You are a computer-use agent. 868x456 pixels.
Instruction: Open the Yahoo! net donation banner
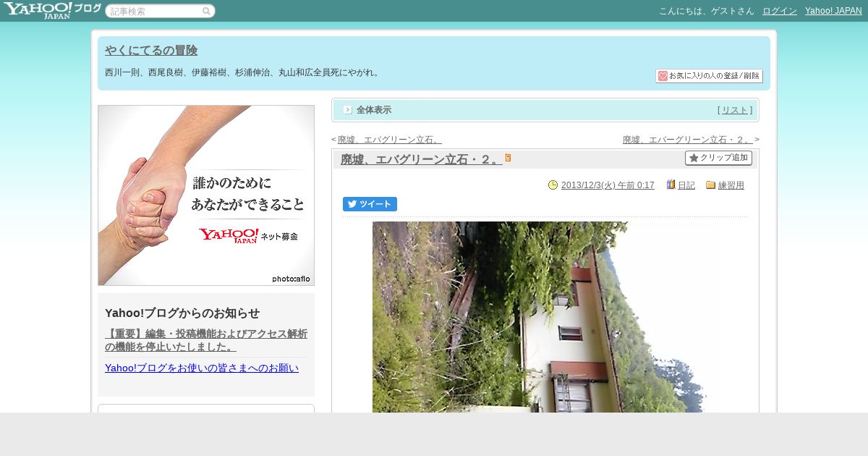(206, 195)
